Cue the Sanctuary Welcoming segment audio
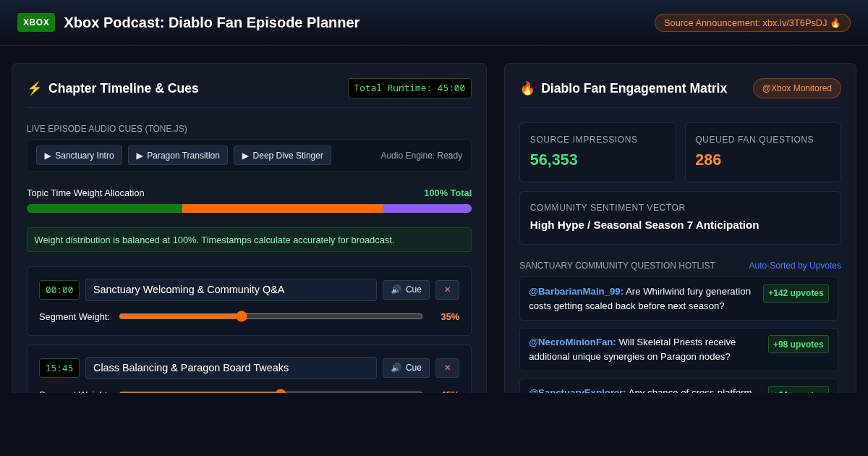This screenshot has width=868, height=456. [x=406, y=290]
